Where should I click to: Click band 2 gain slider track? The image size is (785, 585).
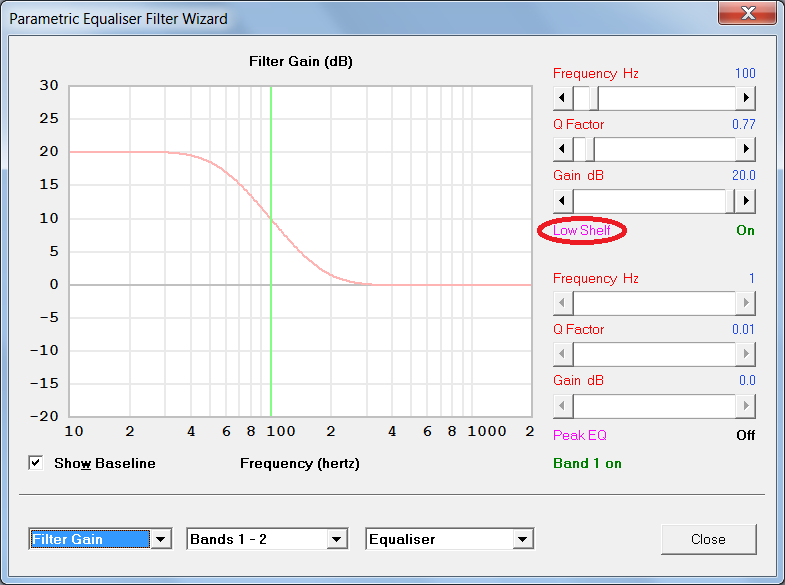[654, 406]
